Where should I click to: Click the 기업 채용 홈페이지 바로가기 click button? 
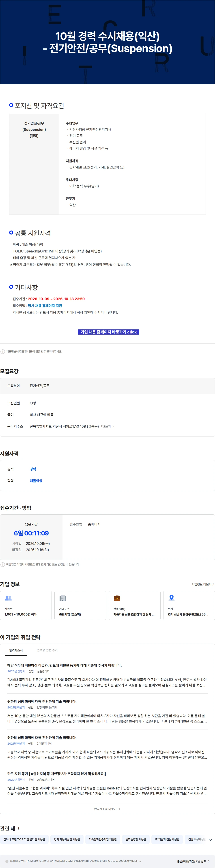coord(108,332)
